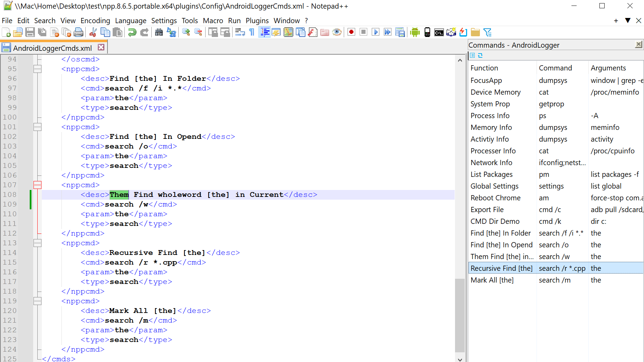The image size is (644, 362).
Task: Click the Open file folder icon
Action: point(18,32)
